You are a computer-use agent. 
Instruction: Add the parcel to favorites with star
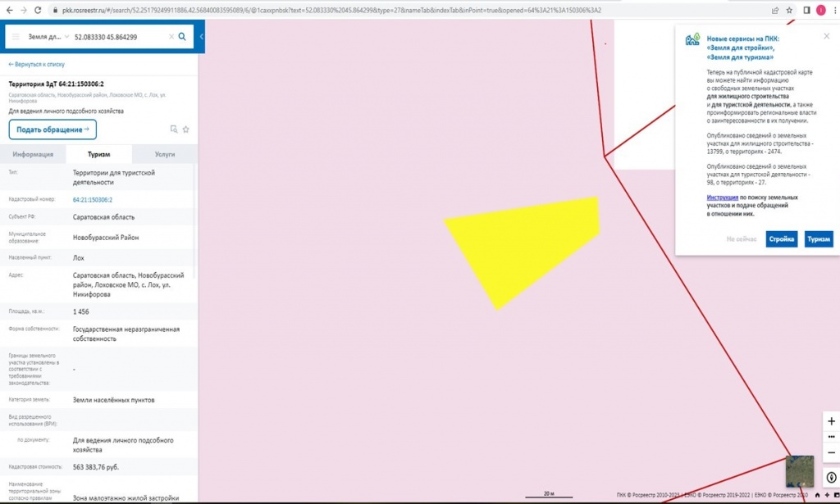[186, 129]
